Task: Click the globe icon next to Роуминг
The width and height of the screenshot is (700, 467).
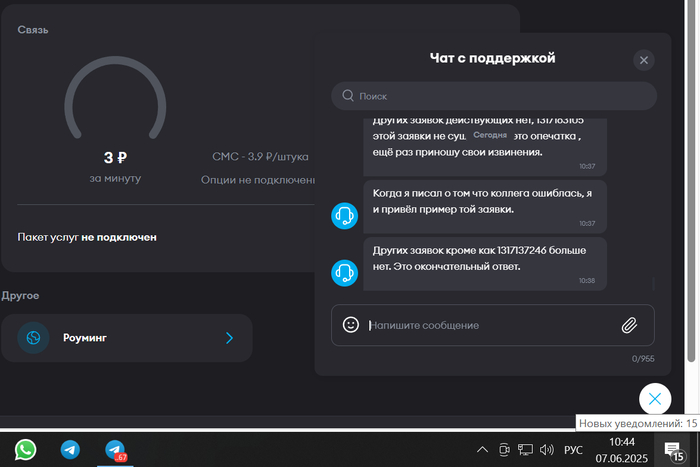Action: pos(33,338)
